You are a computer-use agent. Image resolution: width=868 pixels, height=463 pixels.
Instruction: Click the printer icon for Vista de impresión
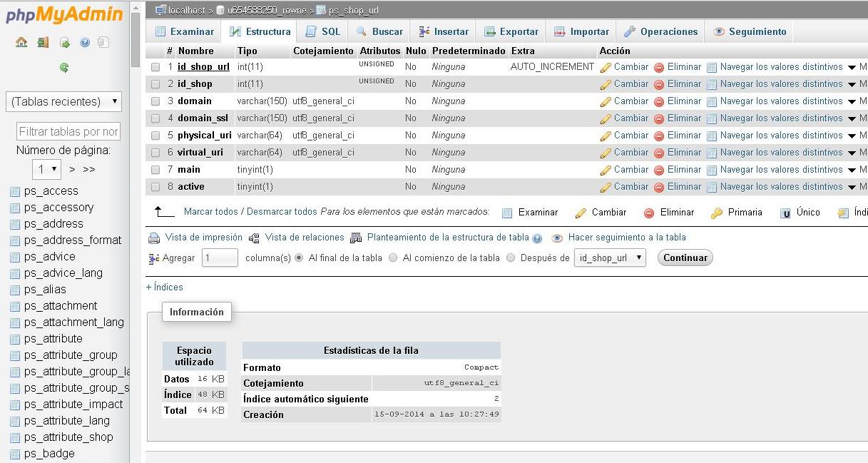(x=153, y=238)
